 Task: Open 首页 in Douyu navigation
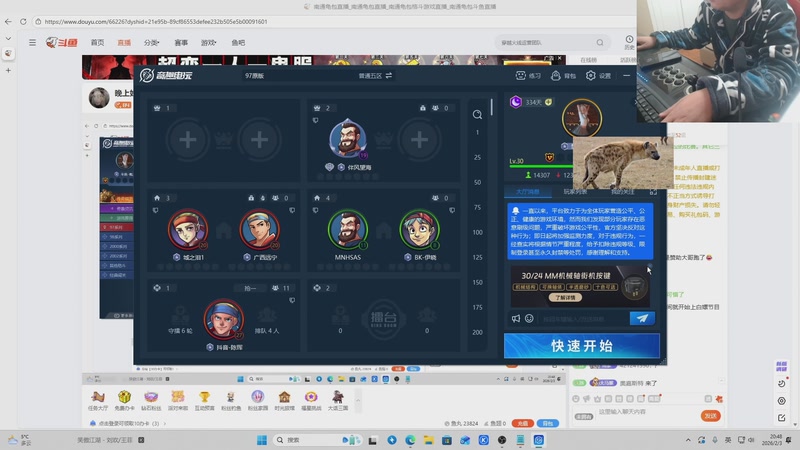click(x=97, y=43)
